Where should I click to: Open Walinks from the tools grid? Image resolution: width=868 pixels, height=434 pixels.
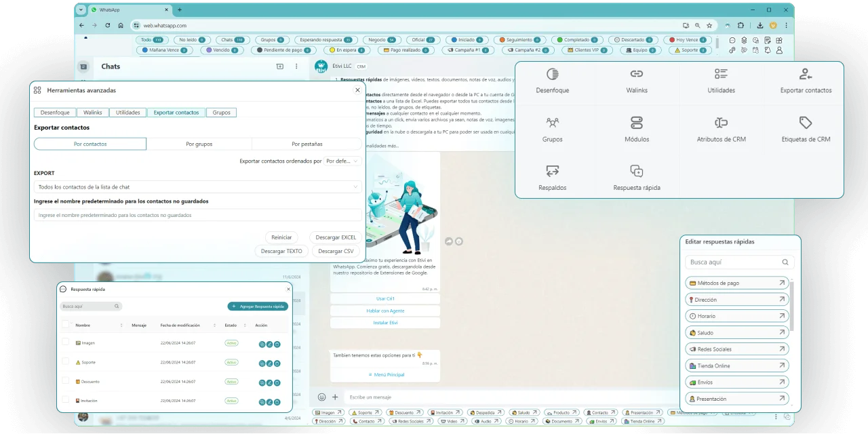tap(636, 74)
